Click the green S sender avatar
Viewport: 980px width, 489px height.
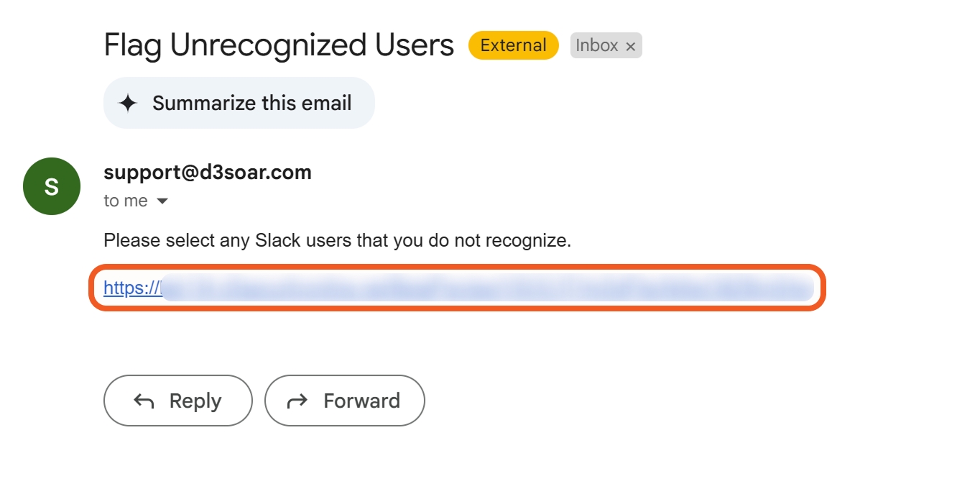point(52,186)
